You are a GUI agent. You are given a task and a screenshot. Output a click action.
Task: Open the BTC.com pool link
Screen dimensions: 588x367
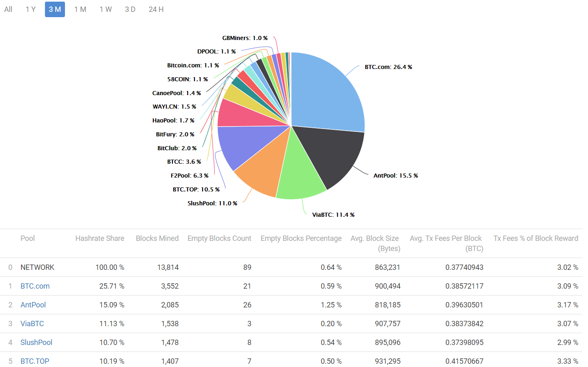click(35, 286)
